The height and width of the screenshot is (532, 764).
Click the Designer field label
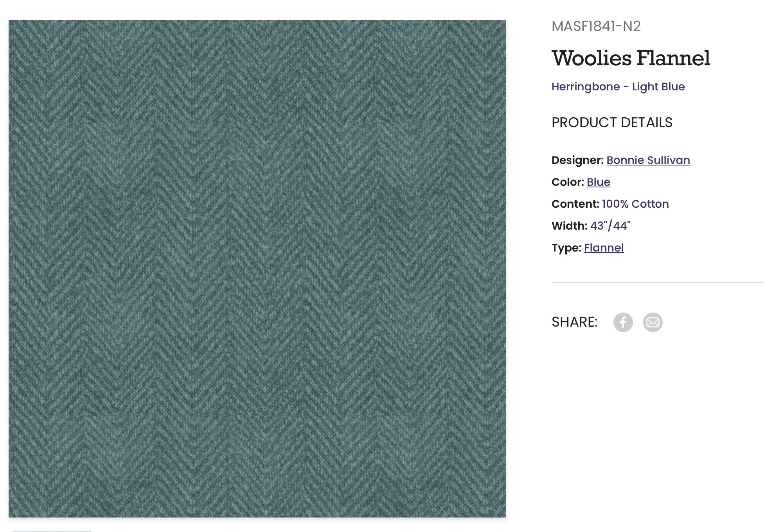click(577, 160)
